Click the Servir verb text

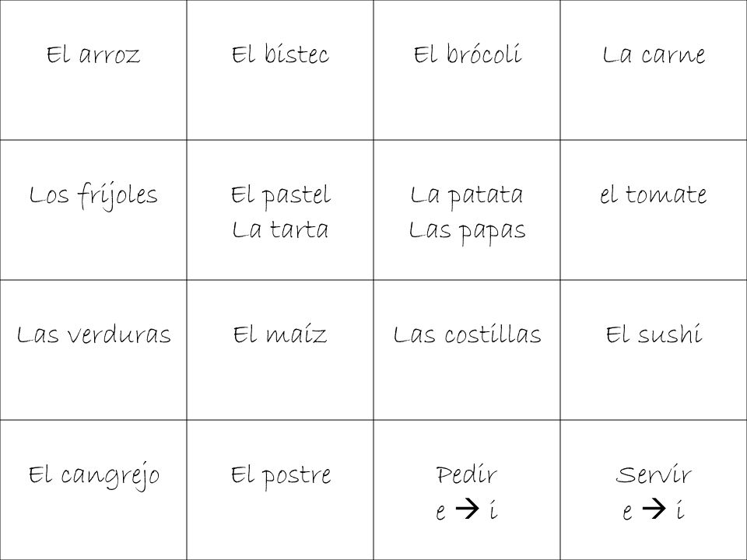[654, 474]
